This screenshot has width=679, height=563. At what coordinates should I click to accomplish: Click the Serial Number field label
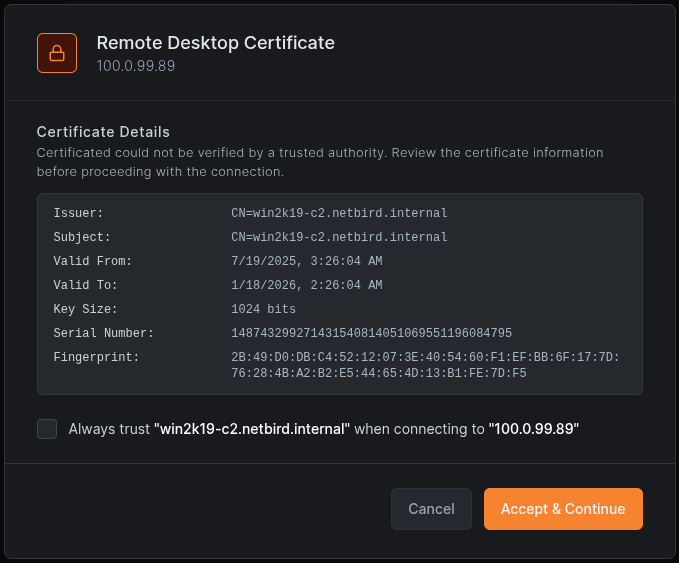(x=103, y=333)
